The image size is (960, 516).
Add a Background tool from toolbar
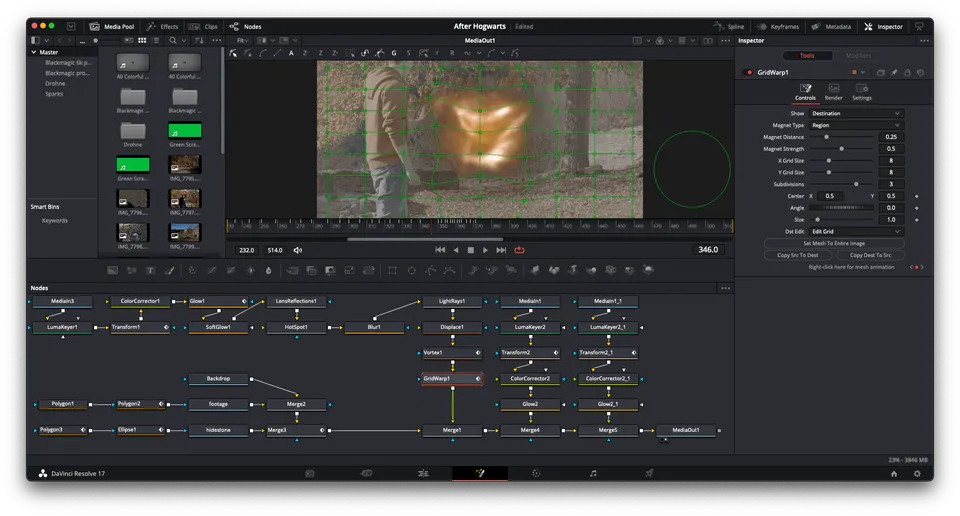coord(112,270)
